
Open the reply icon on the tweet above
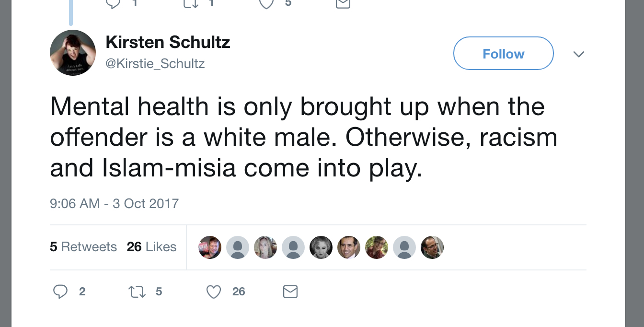(x=113, y=4)
